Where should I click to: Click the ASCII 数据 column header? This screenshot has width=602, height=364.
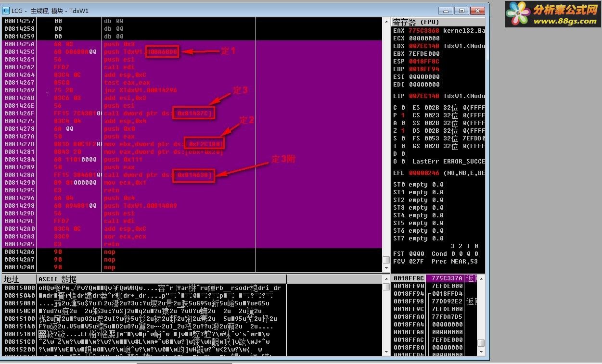pyautogui.click(x=161, y=279)
